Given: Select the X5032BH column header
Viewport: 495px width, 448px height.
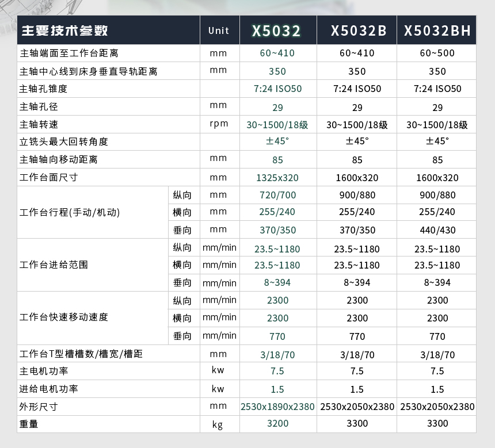Looking at the screenshot, I should tap(437, 30).
